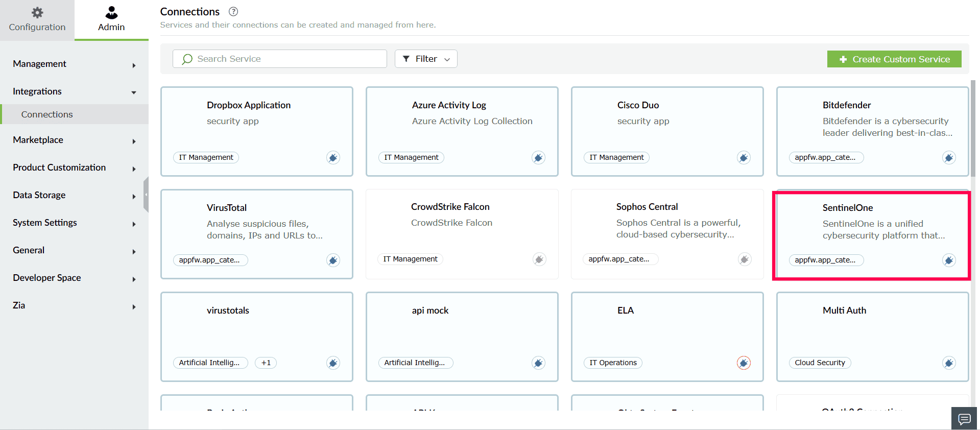The width and height of the screenshot is (980, 430).
Task: Click the plug icon on virustotals card
Action: (x=333, y=363)
